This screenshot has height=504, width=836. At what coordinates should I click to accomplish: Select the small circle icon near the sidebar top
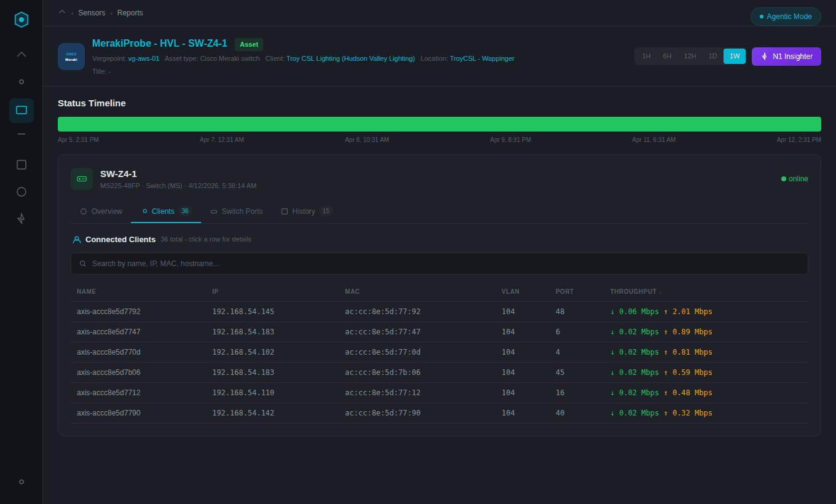pos(22,82)
